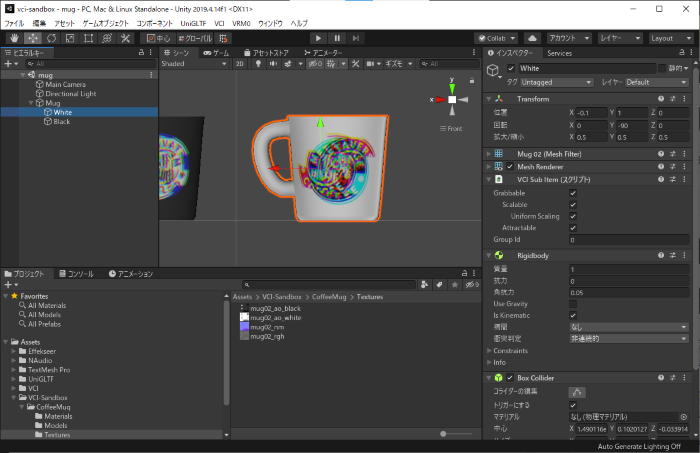700x453 pixels.
Task: Open Shaded draw mode dropdown
Action: coord(194,64)
